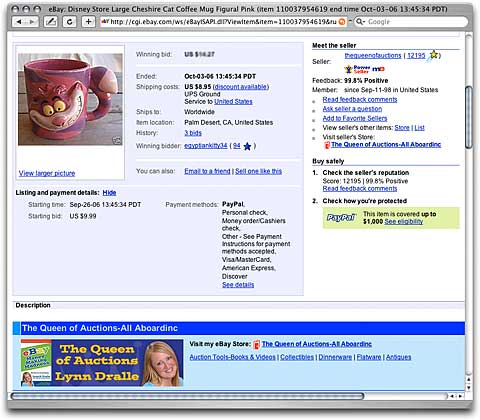Click the 'me' page icon next to Power Seller
Screen dimensions: 480x420
pos(378,69)
